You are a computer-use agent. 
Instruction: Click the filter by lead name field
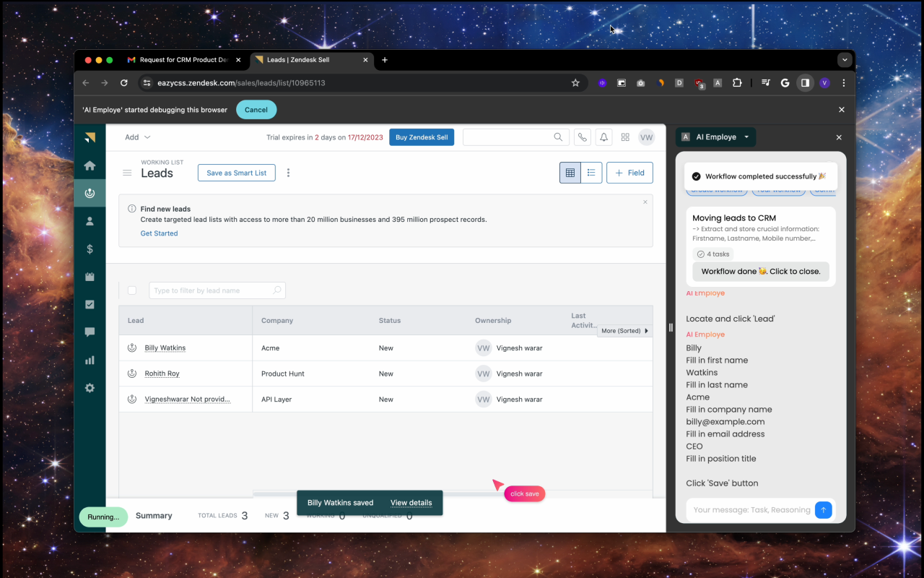pos(217,290)
